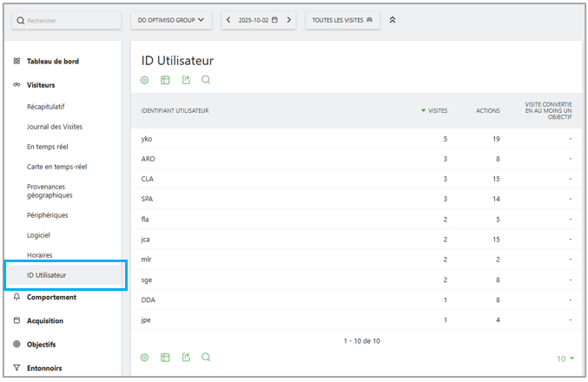Go to the previous date arrow
588x382 pixels.
228,19
